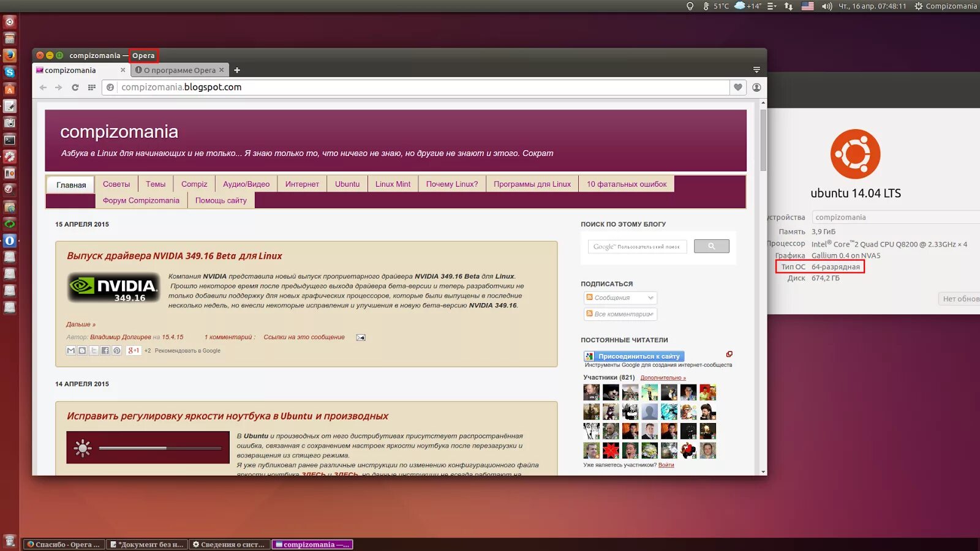
Task: Open the 'Почему Linux?' menu item
Action: click(452, 184)
